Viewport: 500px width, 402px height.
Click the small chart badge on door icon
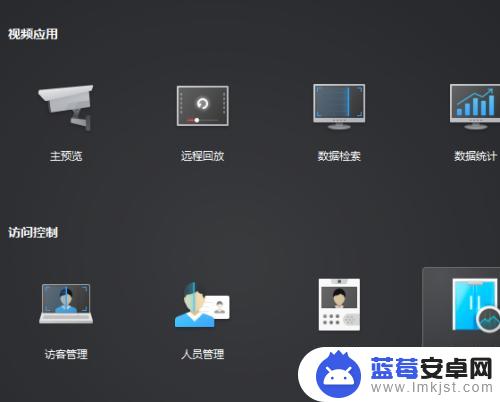point(488,319)
